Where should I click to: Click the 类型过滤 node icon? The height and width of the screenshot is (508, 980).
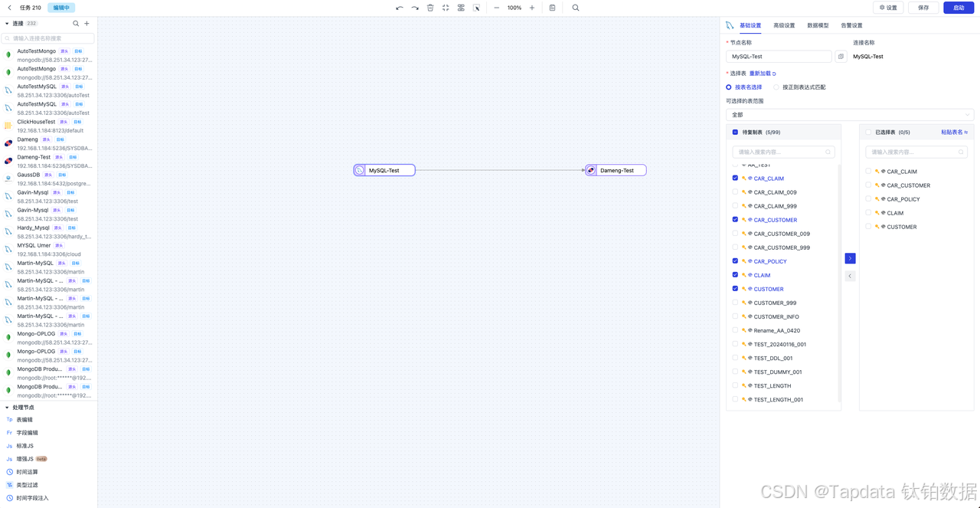9,485
